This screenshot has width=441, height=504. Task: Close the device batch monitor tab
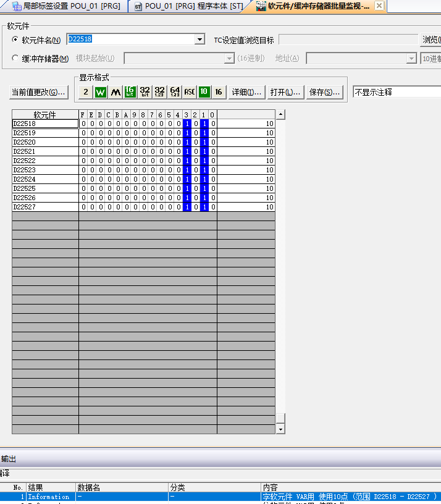tap(379, 6)
